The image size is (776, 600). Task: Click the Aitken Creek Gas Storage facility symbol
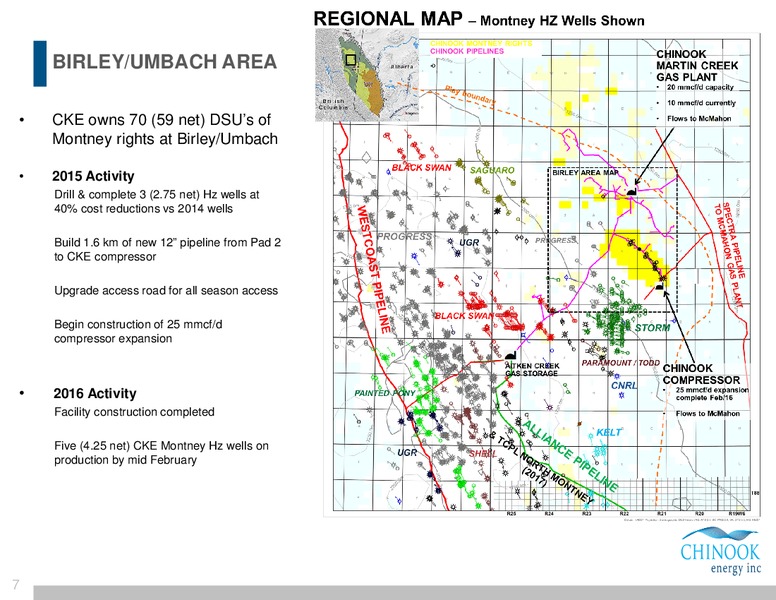tap(510, 355)
